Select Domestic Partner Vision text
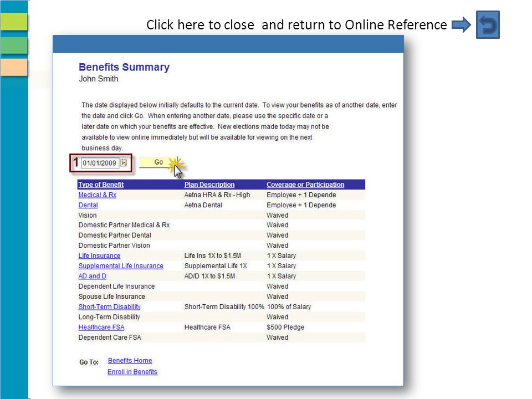Screen dimensions: 532x399 (x=114, y=245)
